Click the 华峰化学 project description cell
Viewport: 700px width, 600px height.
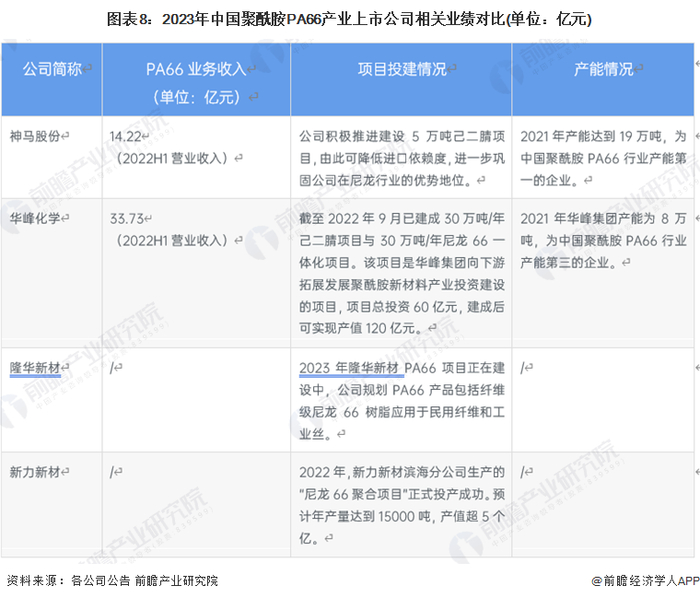(x=401, y=273)
